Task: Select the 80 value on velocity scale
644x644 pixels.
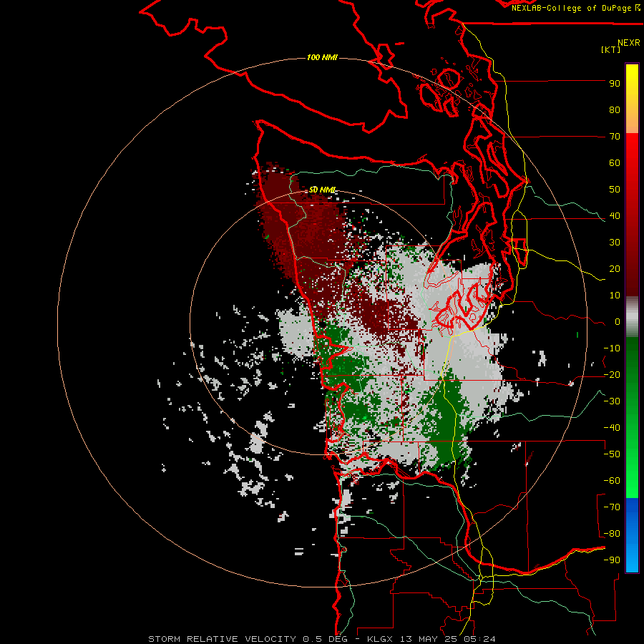Action: click(x=615, y=110)
